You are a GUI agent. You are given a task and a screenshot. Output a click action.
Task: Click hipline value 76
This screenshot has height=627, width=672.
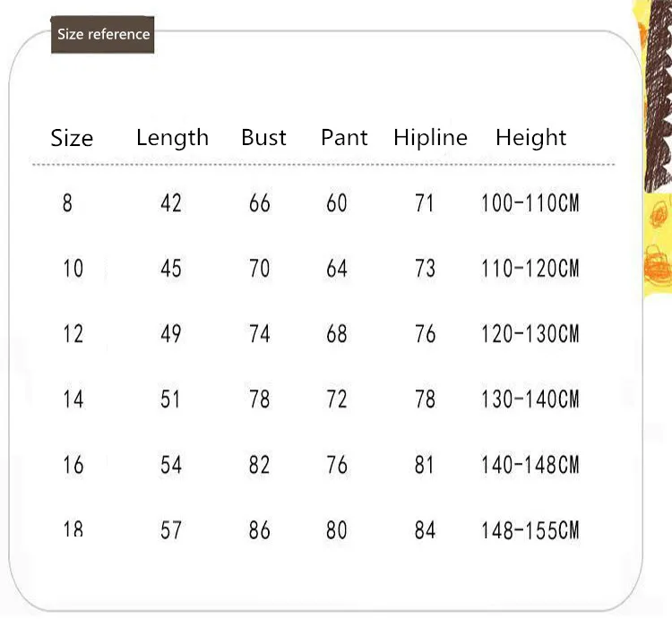pyautogui.click(x=425, y=334)
